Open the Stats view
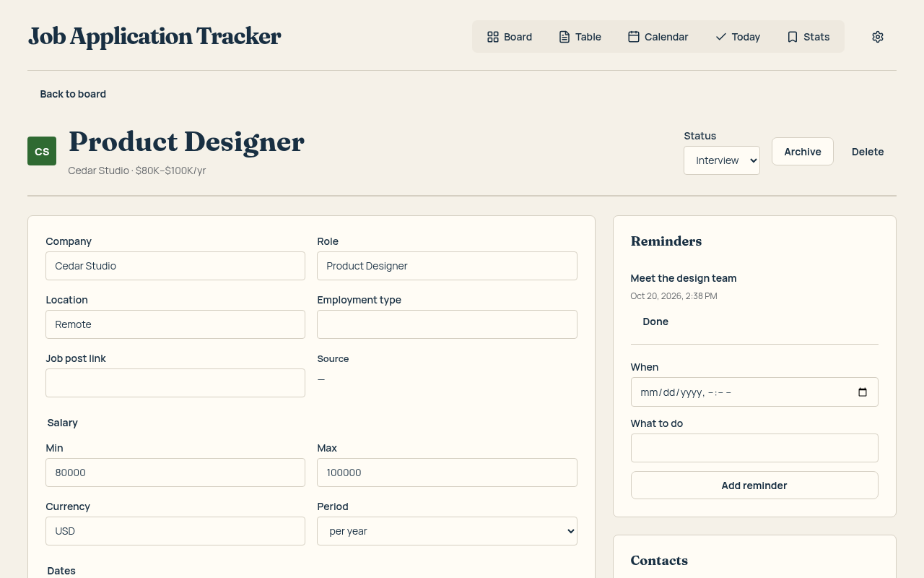Screen dimensions: 924x578 pos(808,37)
